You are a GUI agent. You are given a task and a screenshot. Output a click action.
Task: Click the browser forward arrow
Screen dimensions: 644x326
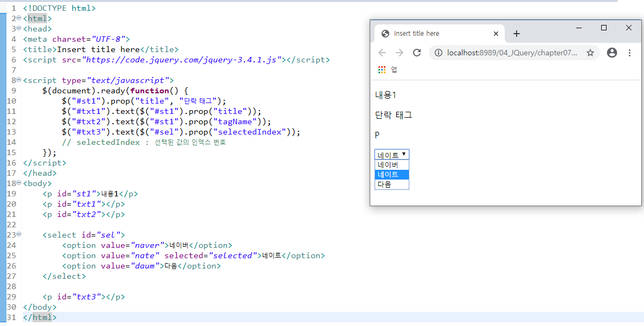[399, 53]
